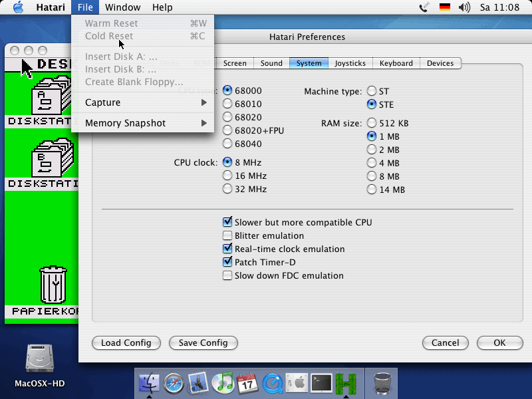The width and height of the screenshot is (532, 399).
Task: Toggle Slower but more compatible CPU
Action: (297, 222)
